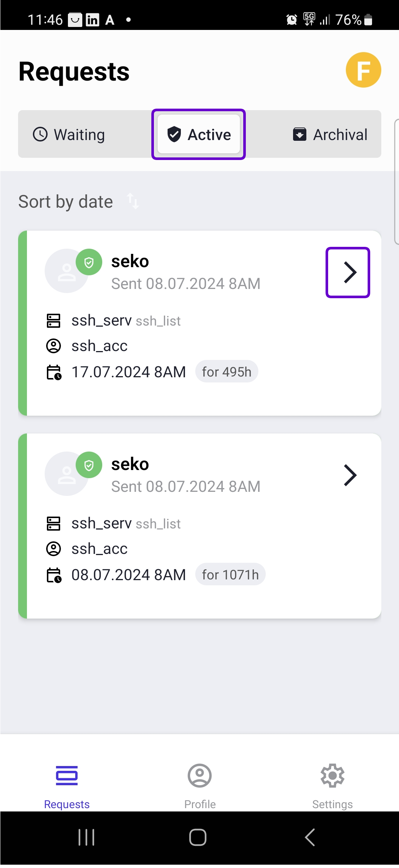The height and width of the screenshot is (868, 399).
Task: Tap the Android home button icon
Action: pos(198,837)
